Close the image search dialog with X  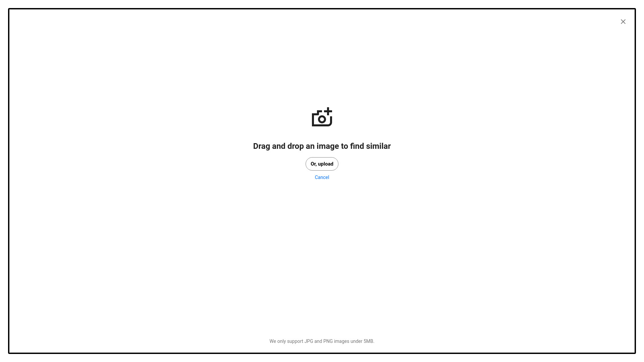(623, 22)
